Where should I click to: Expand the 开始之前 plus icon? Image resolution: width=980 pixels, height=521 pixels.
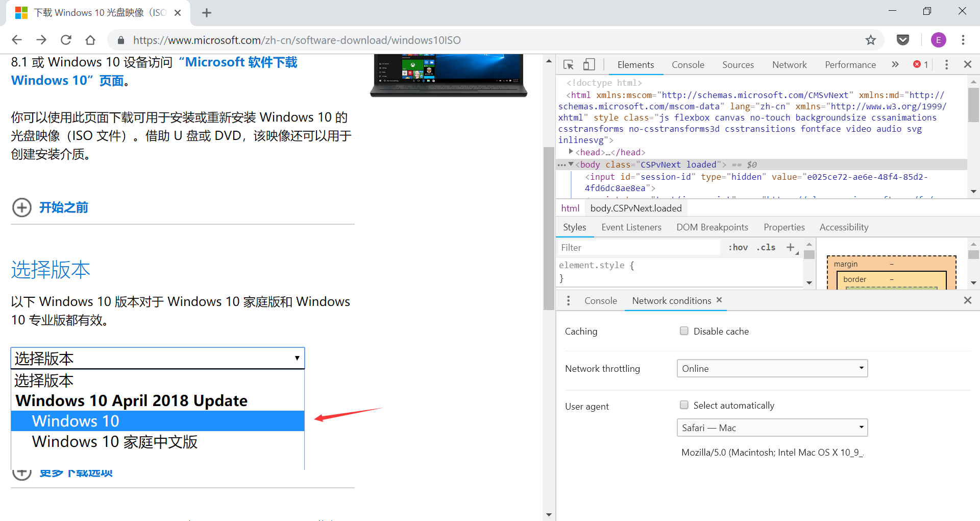(22, 207)
